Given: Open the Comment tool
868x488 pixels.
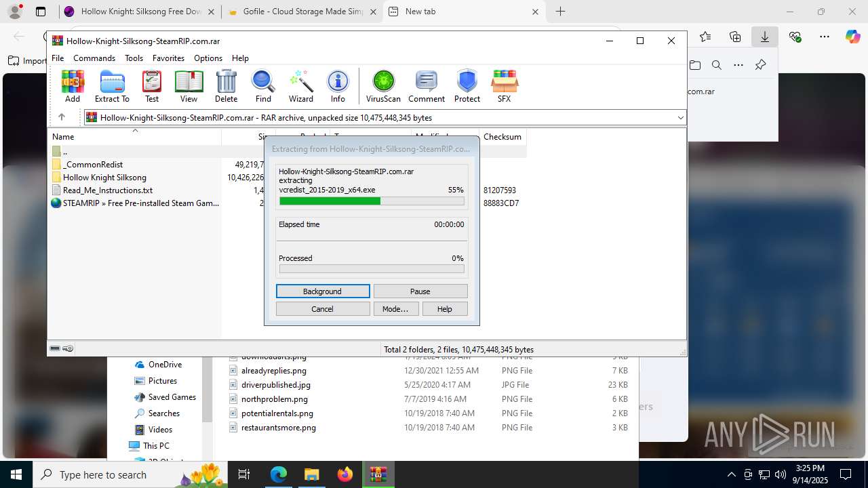Looking at the screenshot, I should 427,86.
